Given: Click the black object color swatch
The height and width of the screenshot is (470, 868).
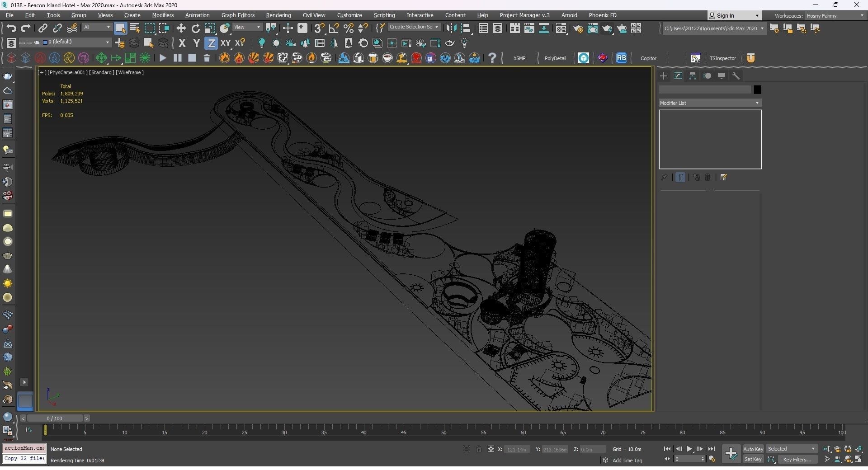Looking at the screenshot, I should point(757,90).
